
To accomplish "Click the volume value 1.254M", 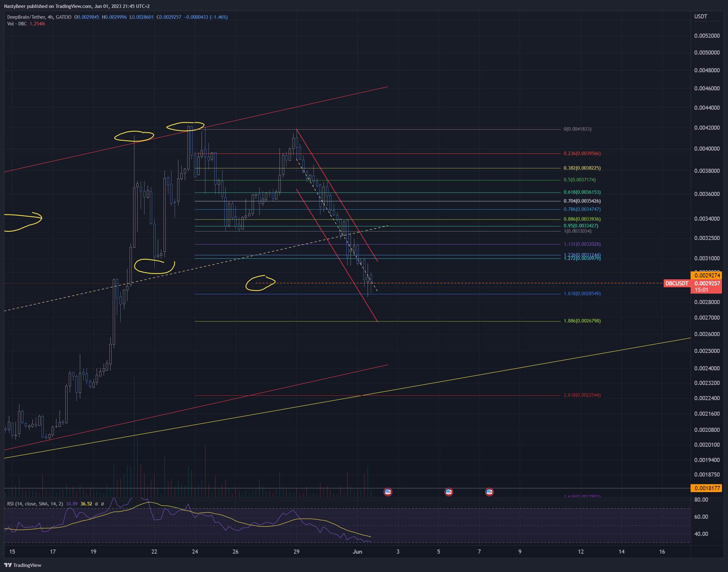I will [37, 24].
